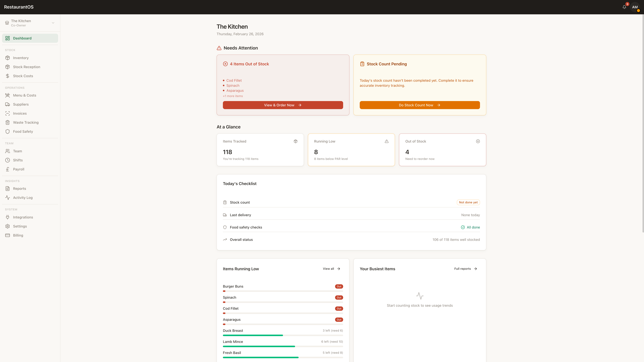The image size is (644, 362).
Task: Select the Last delivery checklist row
Action: tap(351, 215)
